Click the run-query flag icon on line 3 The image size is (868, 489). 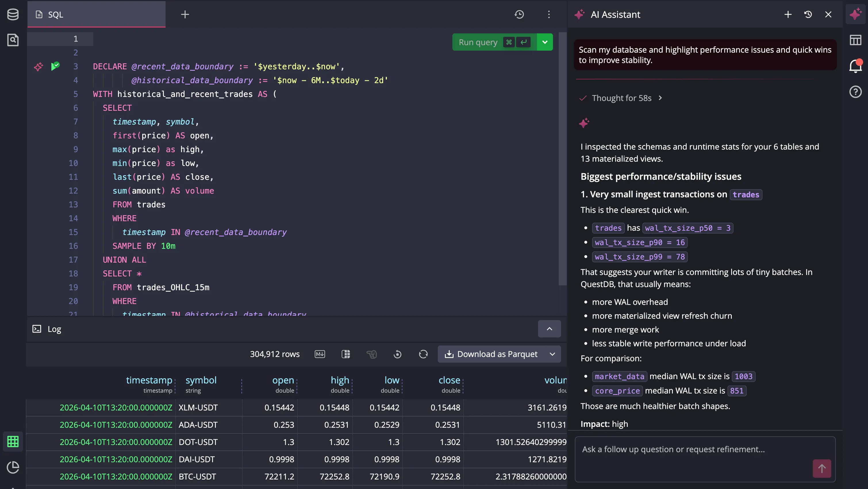coord(55,66)
